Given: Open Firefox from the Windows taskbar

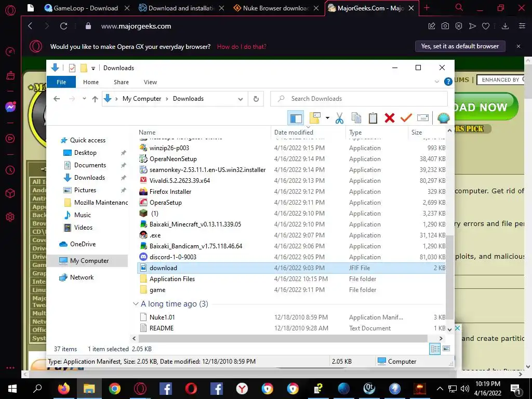Looking at the screenshot, I should 63,389.
